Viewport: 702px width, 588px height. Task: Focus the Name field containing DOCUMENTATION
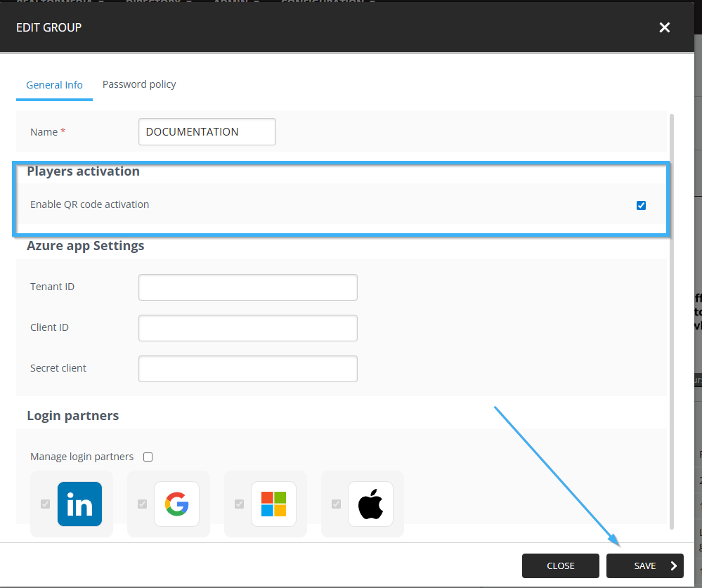tap(207, 131)
